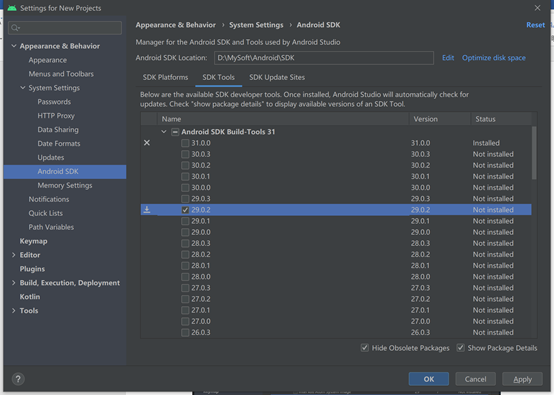Toggle Hide Obsolete Packages checkbox
This screenshot has width=554, height=395.
point(365,348)
